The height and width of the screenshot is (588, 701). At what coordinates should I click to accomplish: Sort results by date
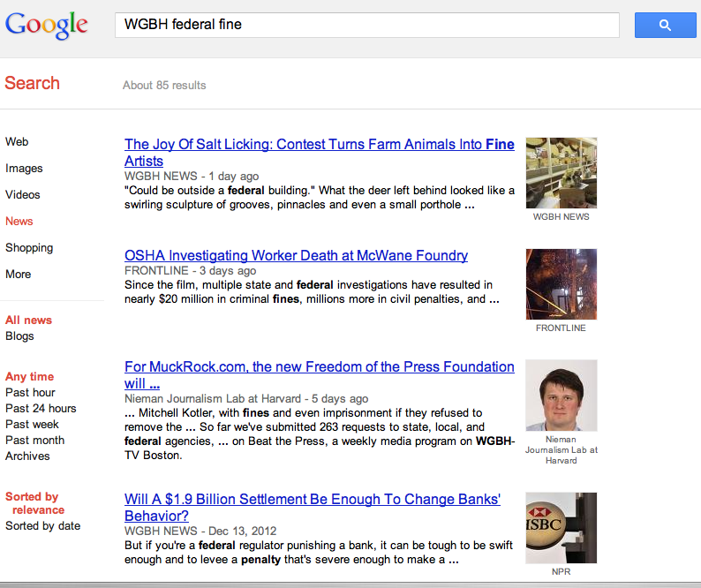coord(42,525)
